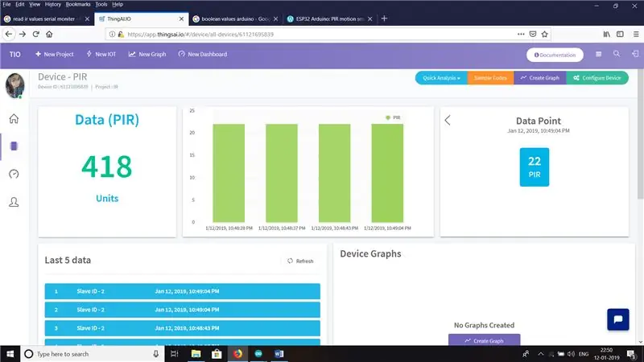644x362 pixels.
Task: Open the dashboard gauge icon in sidebar
Action: 14,174
